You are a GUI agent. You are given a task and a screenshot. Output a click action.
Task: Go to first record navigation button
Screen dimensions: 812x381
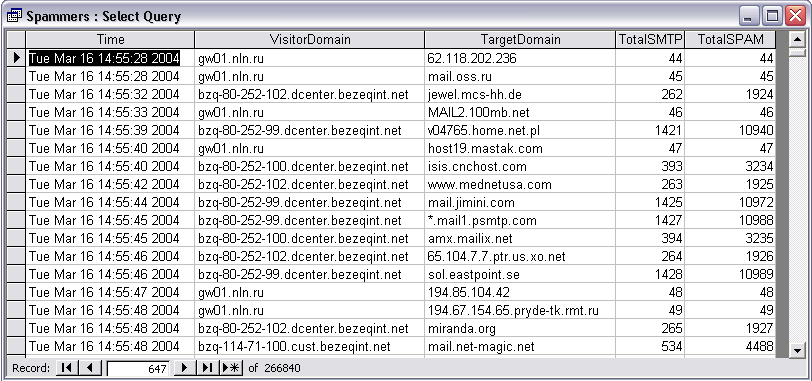pos(66,368)
